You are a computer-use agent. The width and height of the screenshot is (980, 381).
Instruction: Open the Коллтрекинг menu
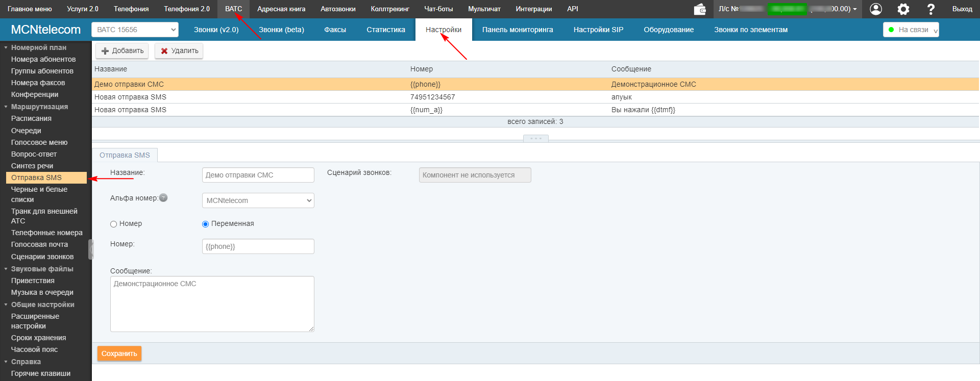tap(390, 9)
